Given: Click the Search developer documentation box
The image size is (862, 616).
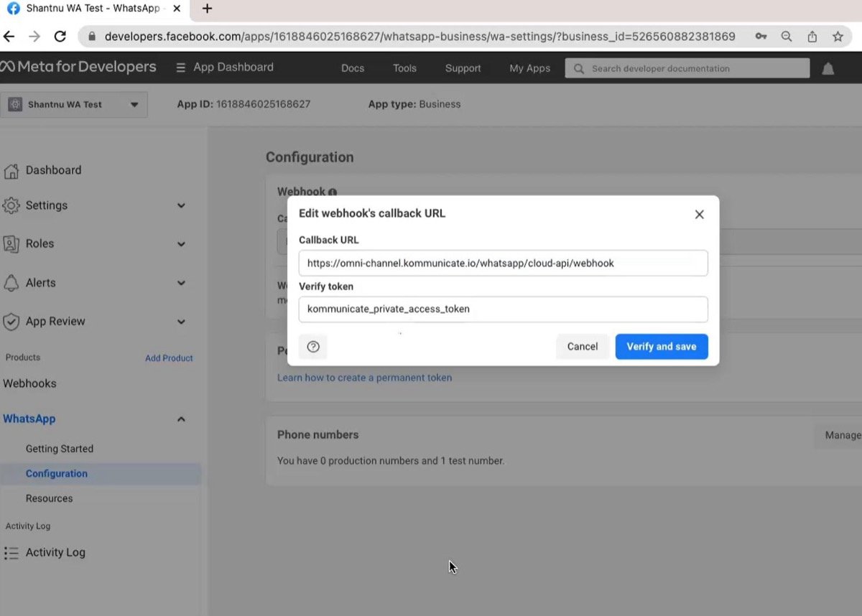Looking at the screenshot, I should (x=687, y=68).
